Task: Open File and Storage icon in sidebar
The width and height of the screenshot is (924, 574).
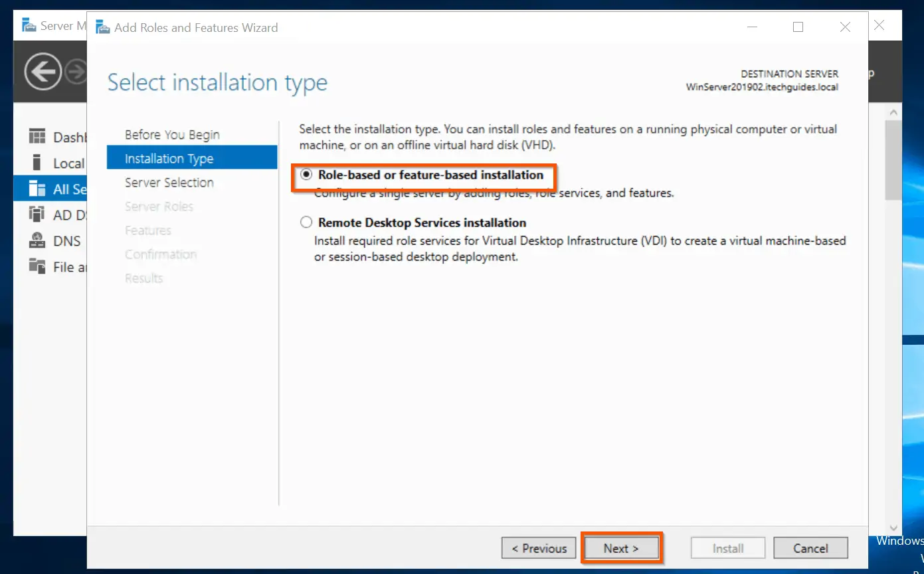Action: pos(37,266)
